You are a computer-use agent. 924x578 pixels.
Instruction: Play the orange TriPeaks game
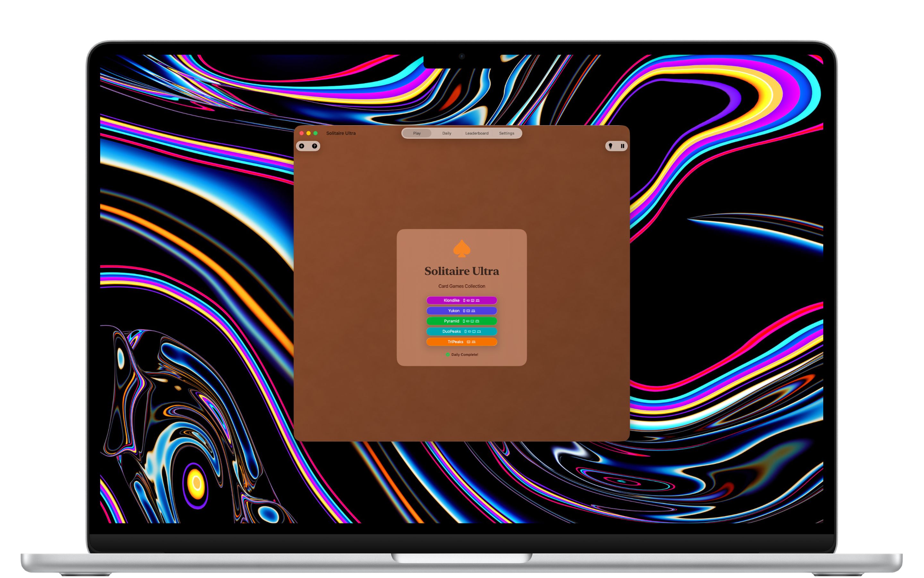pyautogui.click(x=462, y=342)
